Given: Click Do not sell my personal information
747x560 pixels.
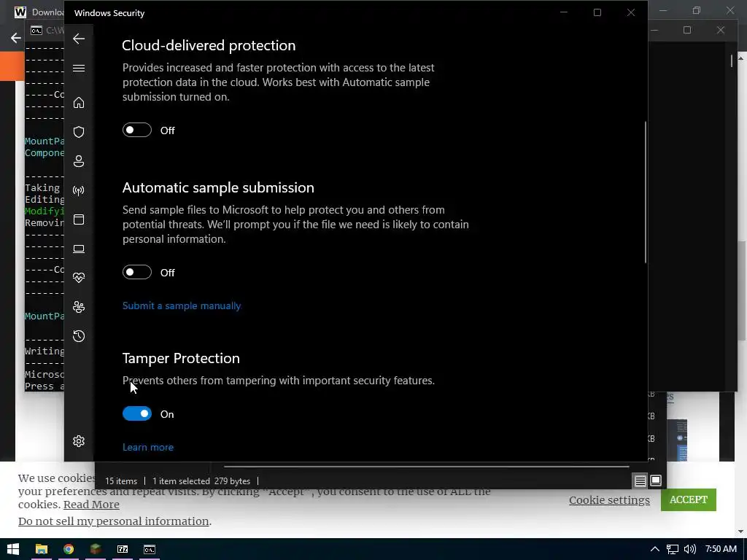Looking at the screenshot, I should point(113,521).
